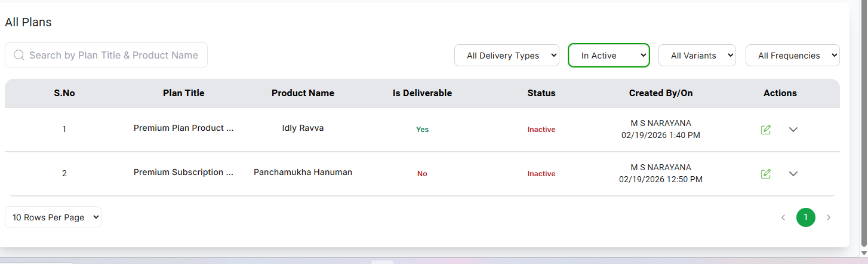Go to the next page arrow

(x=828, y=217)
